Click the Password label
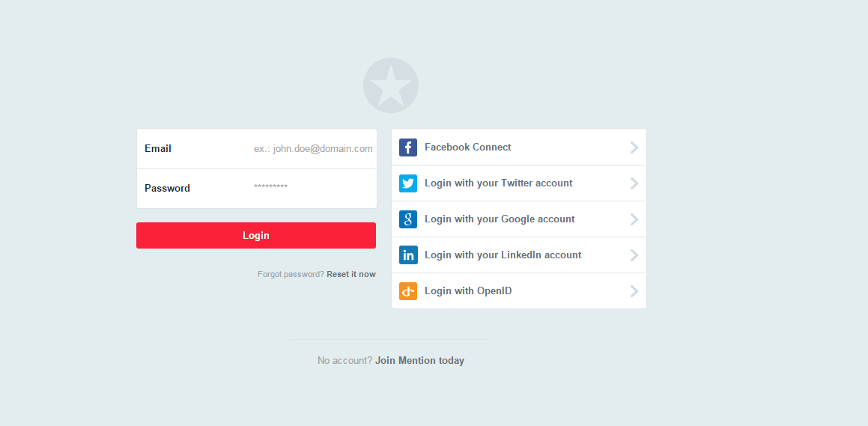868x426 pixels. [x=167, y=188]
